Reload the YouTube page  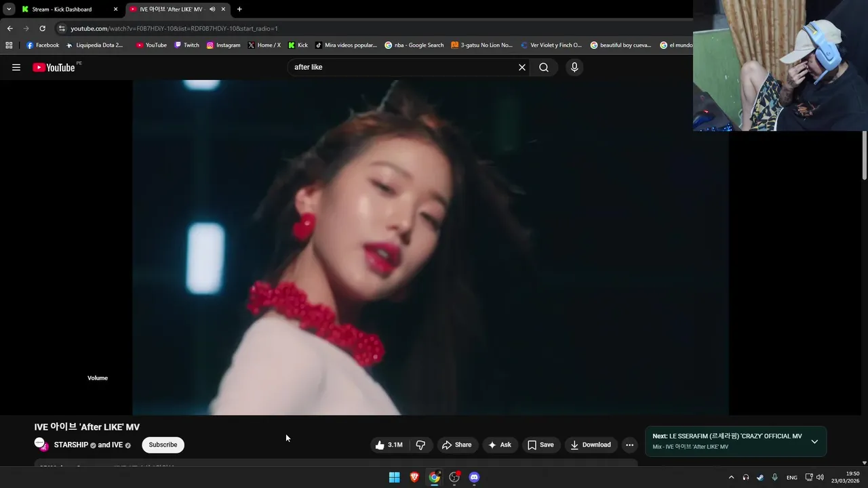pyautogui.click(x=42, y=28)
